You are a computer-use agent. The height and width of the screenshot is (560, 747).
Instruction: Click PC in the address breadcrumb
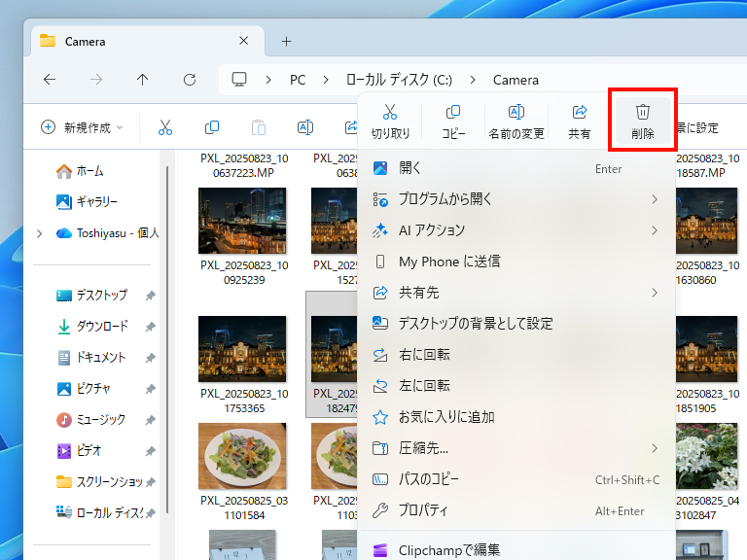click(298, 80)
